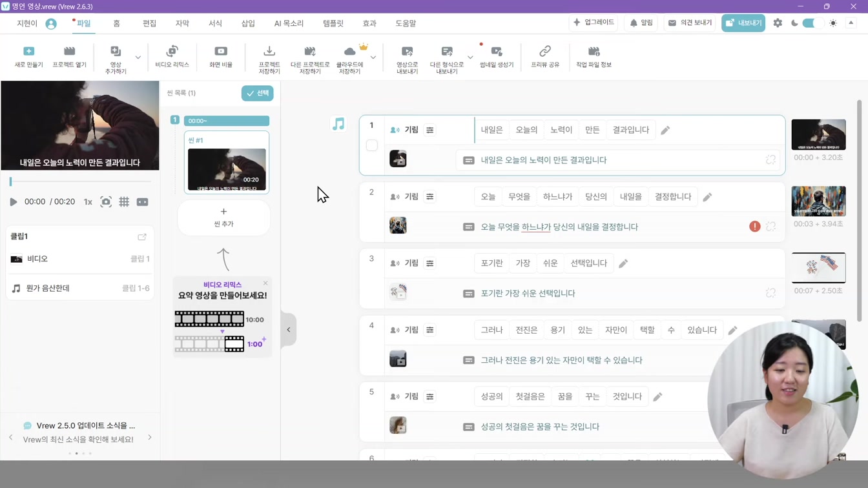Switch to the AI 목소리 tab
This screenshot has width=868, height=488.
pyautogui.click(x=289, y=23)
